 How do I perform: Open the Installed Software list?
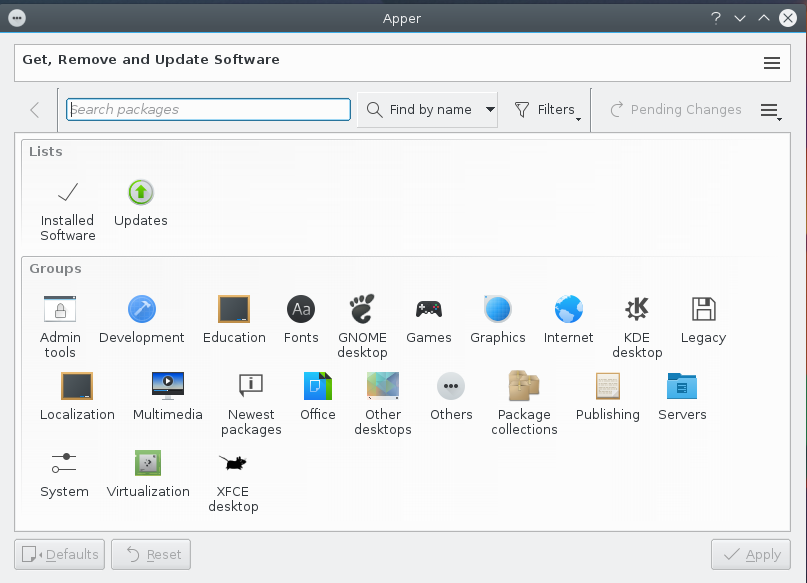68,208
